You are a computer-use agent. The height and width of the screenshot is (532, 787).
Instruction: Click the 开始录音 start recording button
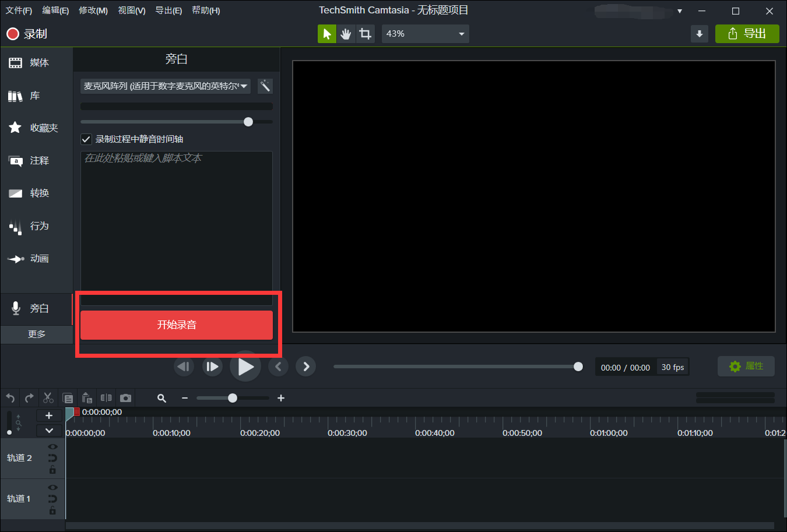click(177, 325)
